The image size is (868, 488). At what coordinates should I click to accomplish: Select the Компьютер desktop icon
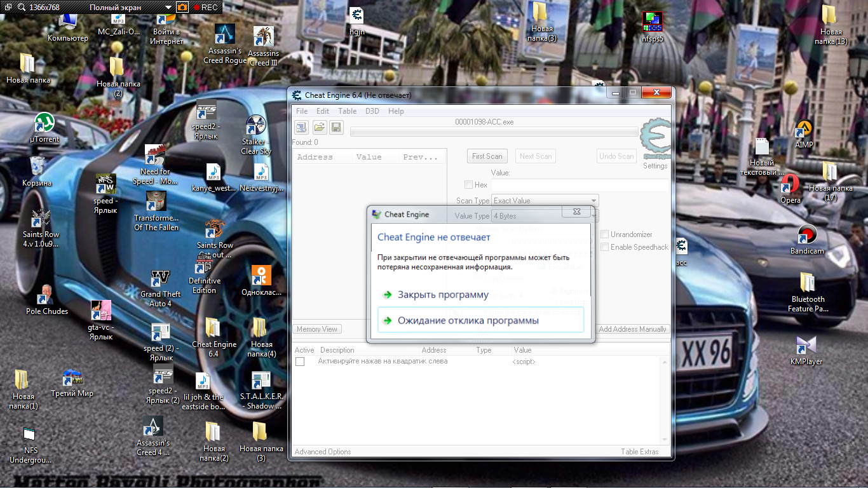tap(68, 27)
